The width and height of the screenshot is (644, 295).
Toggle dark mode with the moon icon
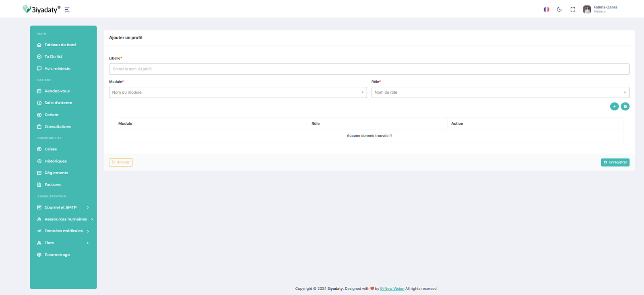(559, 9)
